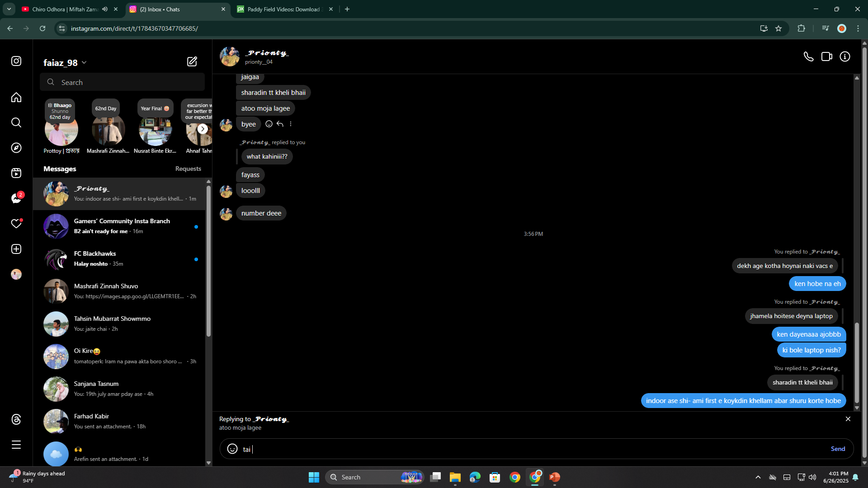
Task: Open more options for 'byee' message
Action: click(291, 124)
